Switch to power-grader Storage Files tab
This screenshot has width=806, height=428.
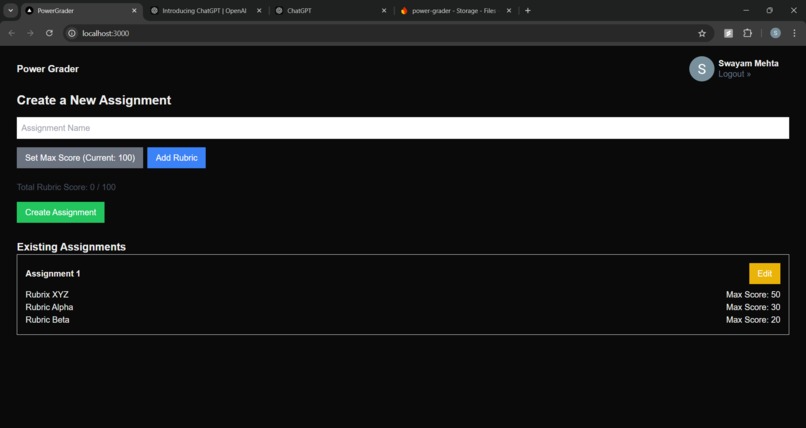point(453,10)
